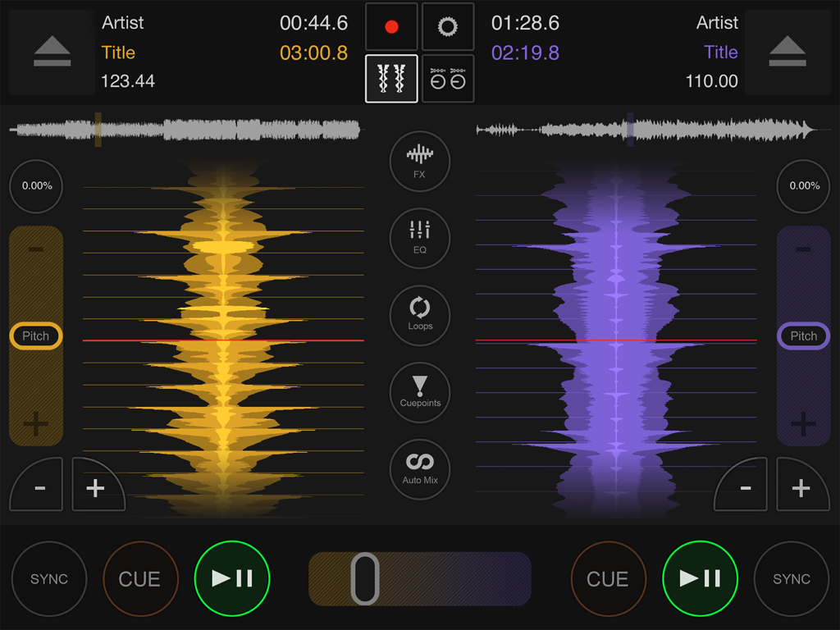The height and width of the screenshot is (630, 840).
Task: Play the left deck track
Action: (x=232, y=578)
